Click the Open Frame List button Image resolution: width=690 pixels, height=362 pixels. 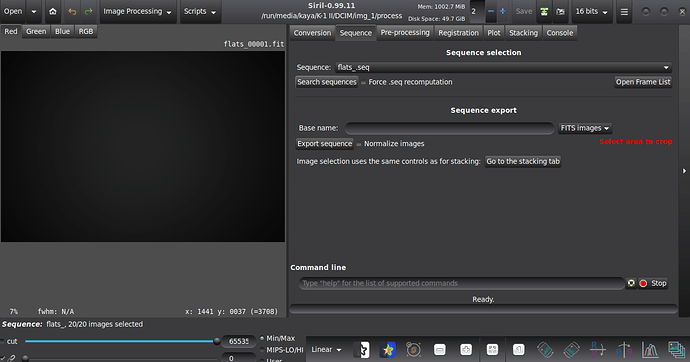point(643,82)
